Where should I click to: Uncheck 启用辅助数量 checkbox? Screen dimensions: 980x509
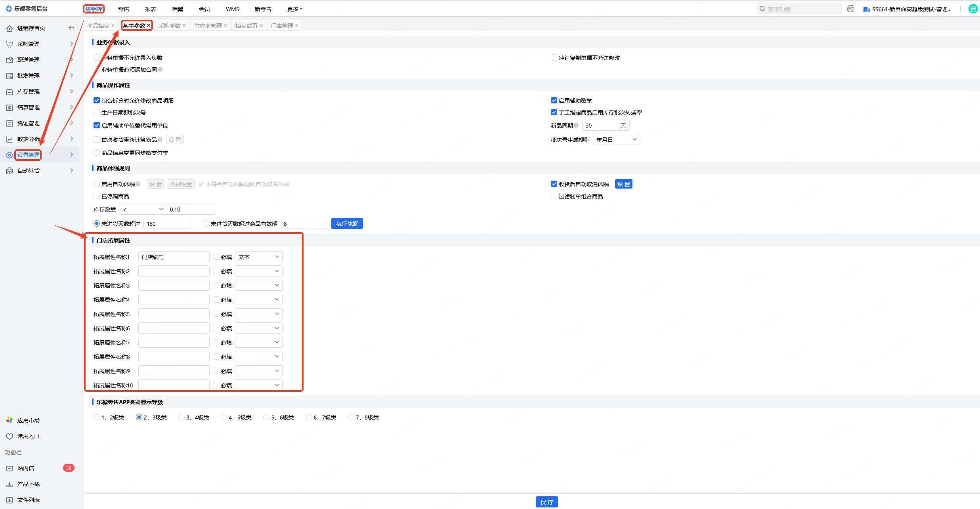pyautogui.click(x=554, y=101)
